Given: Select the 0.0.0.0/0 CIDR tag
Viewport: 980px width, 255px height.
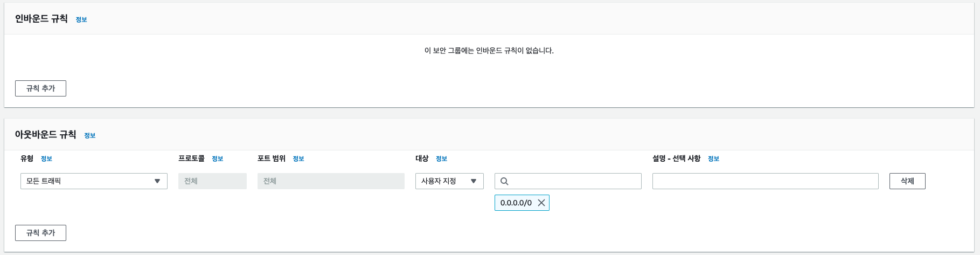Looking at the screenshot, I should [x=516, y=203].
